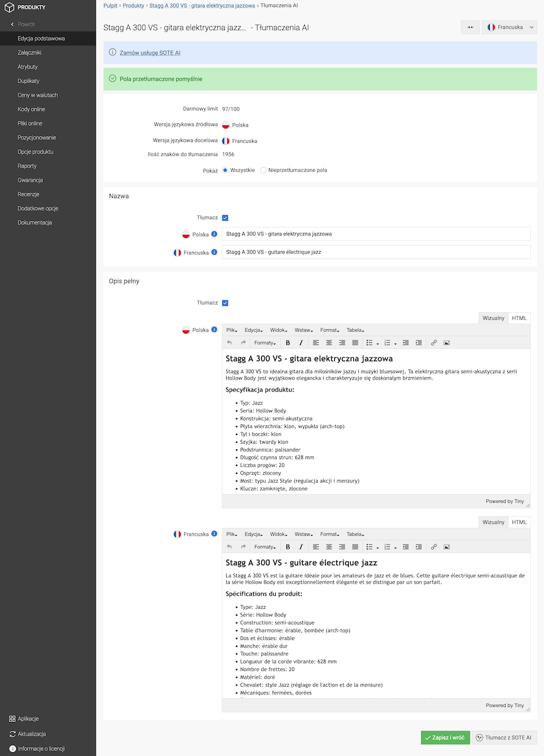Select Nieprzetłumaczone pola radio option
This screenshot has width=544, height=756.
[263, 170]
